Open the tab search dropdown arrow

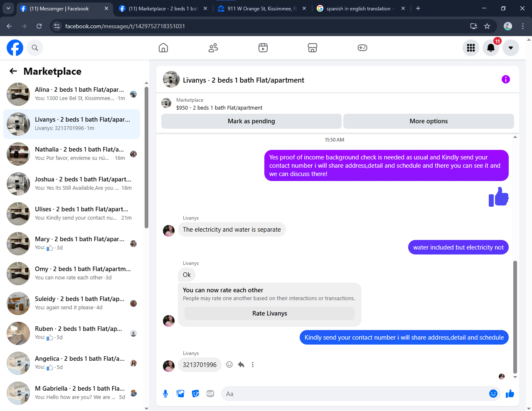(8, 8)
